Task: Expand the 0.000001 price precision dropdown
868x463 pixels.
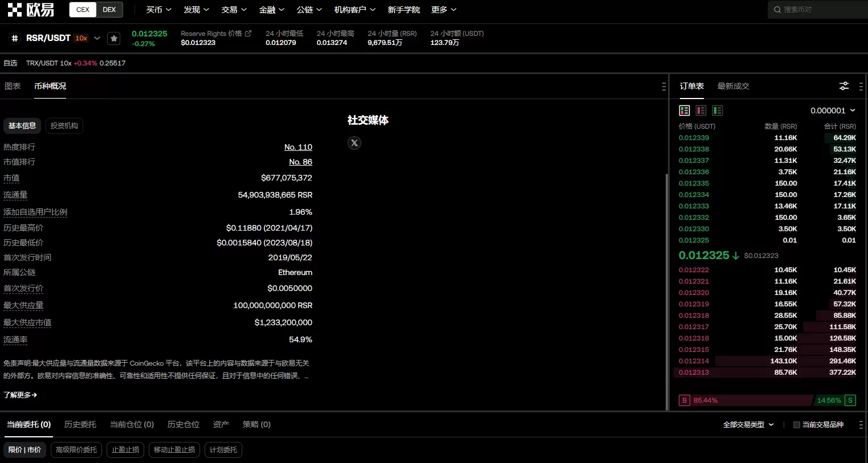Action: pos(833,110)
